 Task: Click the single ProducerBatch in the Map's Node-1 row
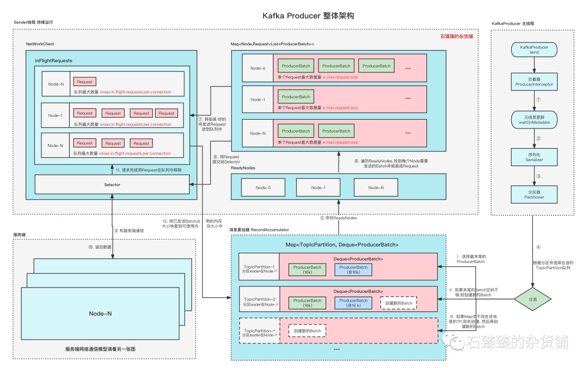tap(296, 97)
